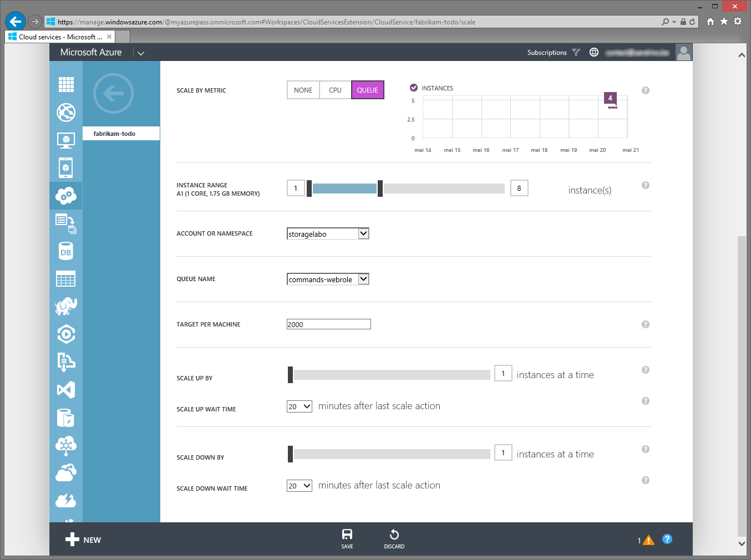
Task: Click the instance range maximum handle
Action: [380, 189]
